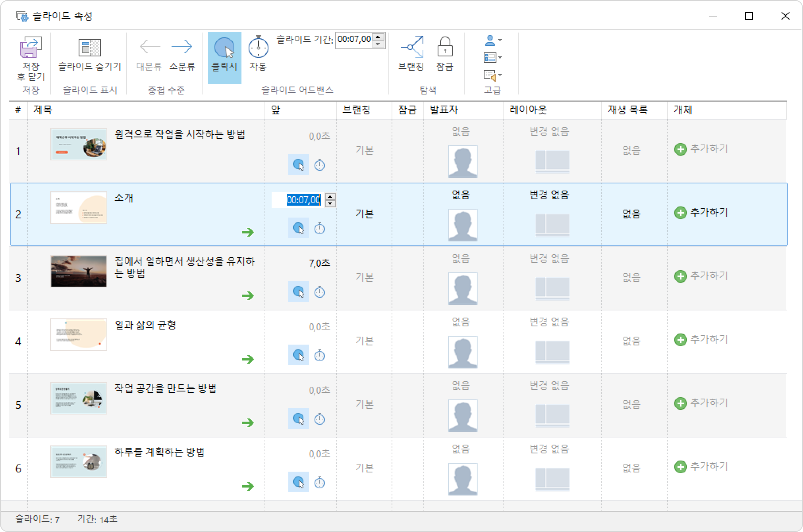Click presenter avatar icon in slide 3 row
The width and height of the screenshot is (803, 532).
463,289
